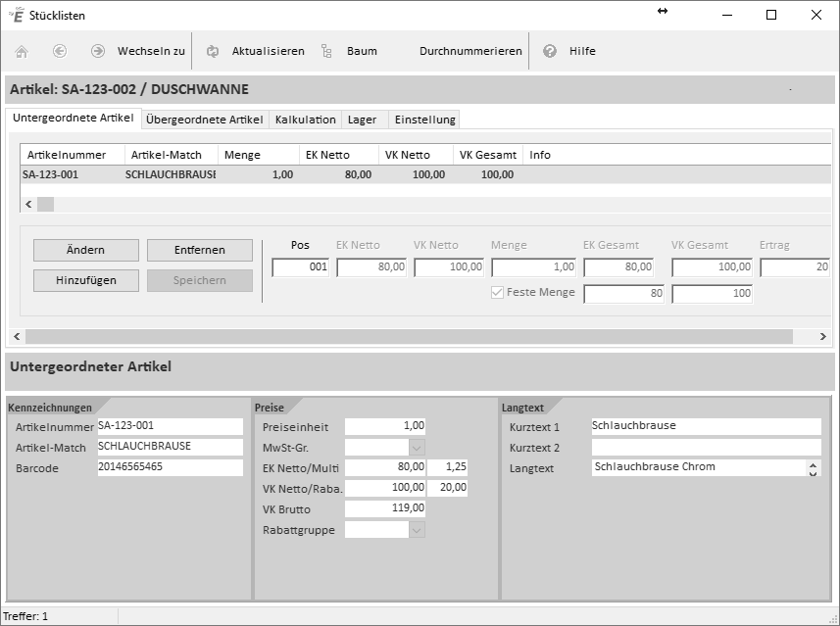Click the Baum tree icon
Image resolution: width=840 pixels, height=626 pixels.
pos(326,51)
